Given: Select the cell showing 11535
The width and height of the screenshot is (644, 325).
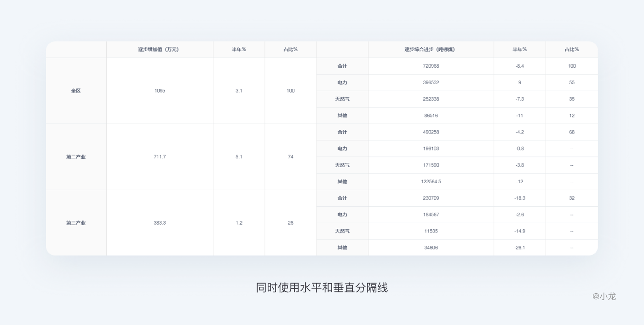Looking at the screenshot, I should [x=431, y=231].
